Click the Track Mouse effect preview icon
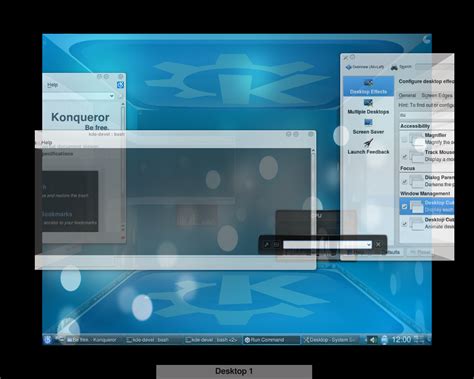The width and height of the screenshot is (474, 379). point(416,156)
